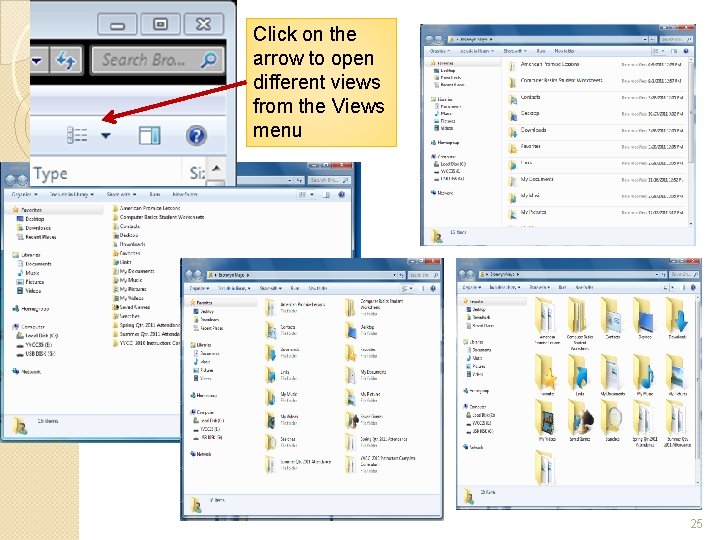The image size is (720, 540).
Task: Select My Documents row in details-view window
Action: 596,180
